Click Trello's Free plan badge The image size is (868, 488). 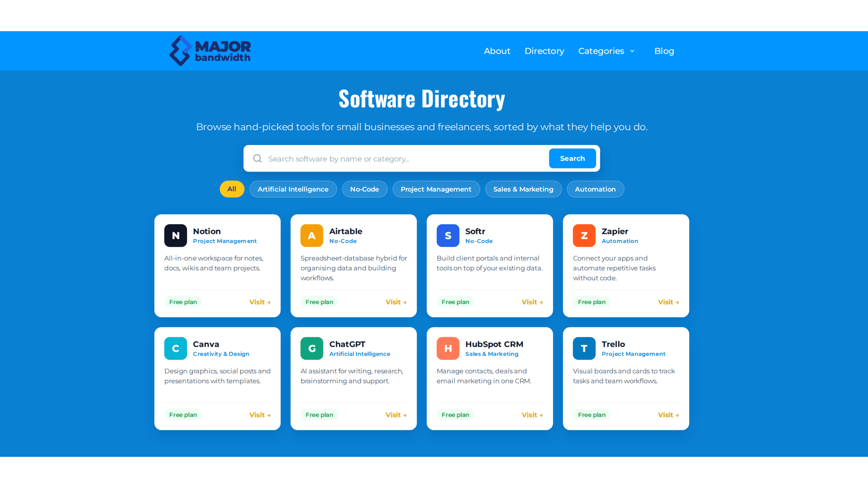591,415
